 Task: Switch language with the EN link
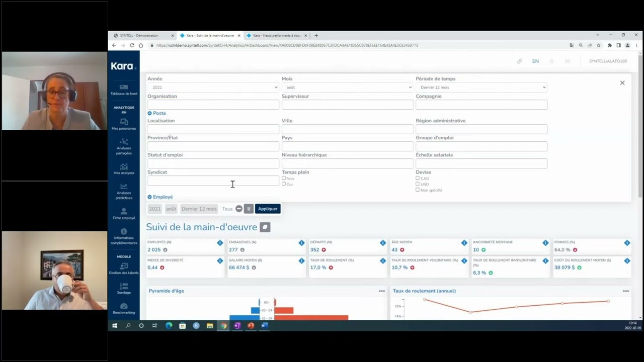click(535, 61)
